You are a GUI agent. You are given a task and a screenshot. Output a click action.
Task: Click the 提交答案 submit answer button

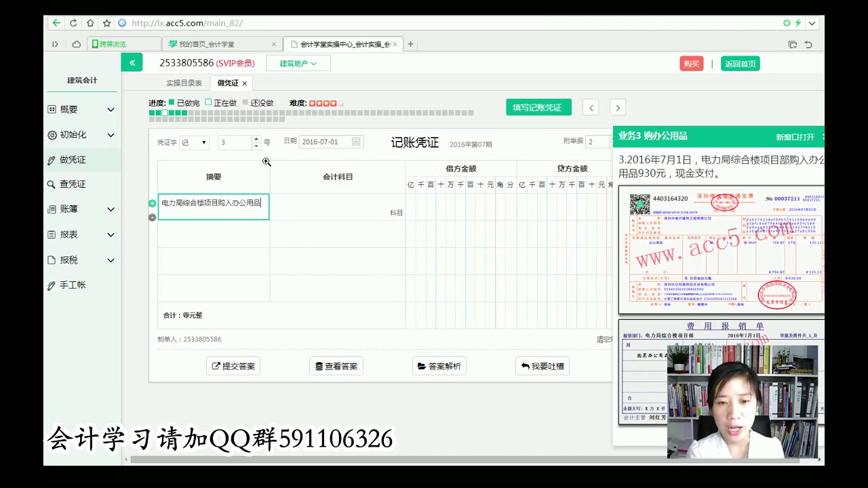click(233, 366)
